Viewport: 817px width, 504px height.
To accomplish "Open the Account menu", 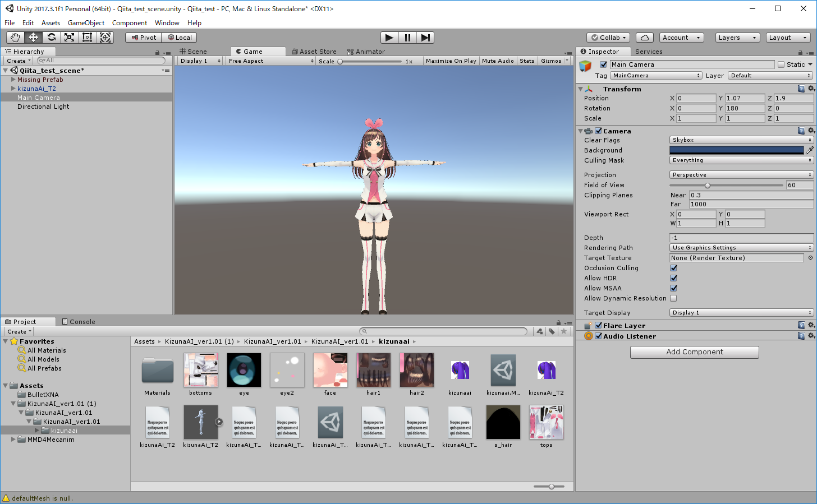I will pos(681,37).
